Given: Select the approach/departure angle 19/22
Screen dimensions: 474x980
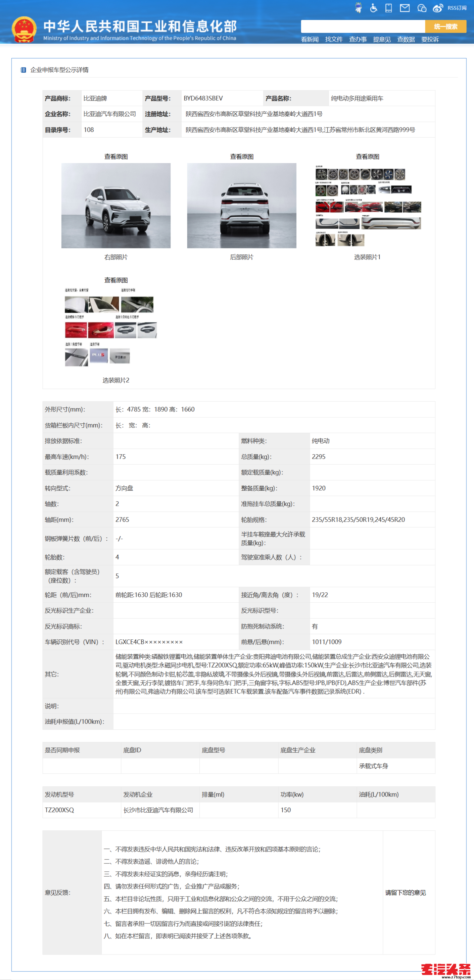Looking at the screenshot, I should pyautogui.click(x=320, y=595).
